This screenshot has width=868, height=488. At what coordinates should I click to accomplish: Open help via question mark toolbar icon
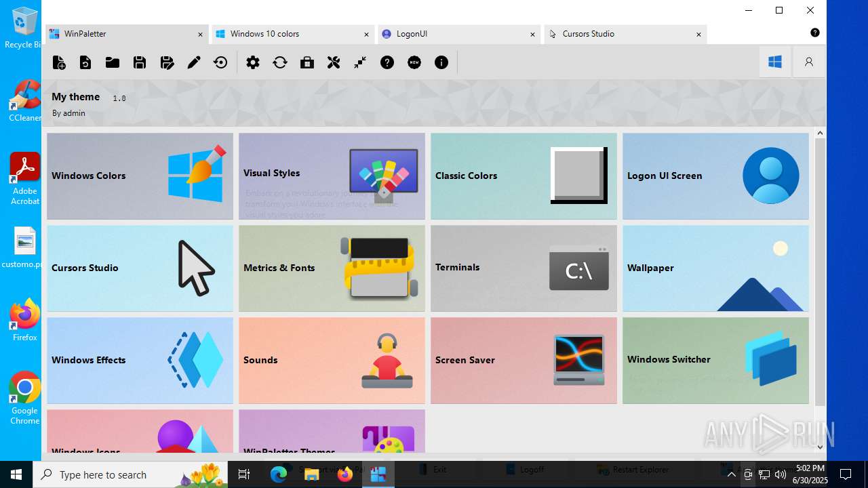[x=387, y=62]
